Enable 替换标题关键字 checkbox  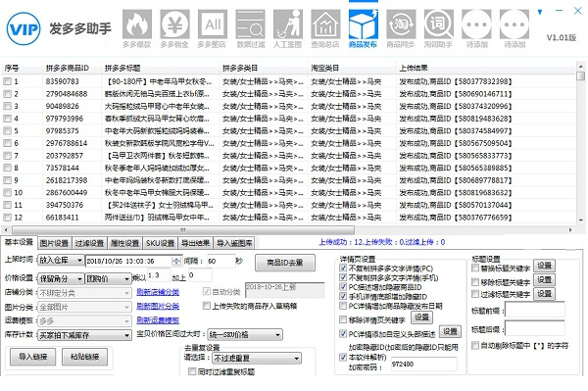[475, 268]
